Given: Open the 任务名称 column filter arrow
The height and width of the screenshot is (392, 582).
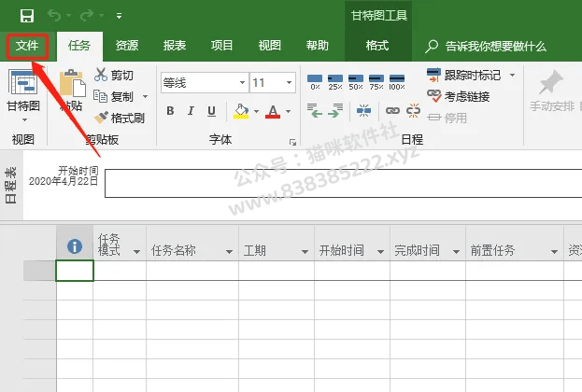Looking at the screenshot, I should pyautogui.click(x=229, y=251).
